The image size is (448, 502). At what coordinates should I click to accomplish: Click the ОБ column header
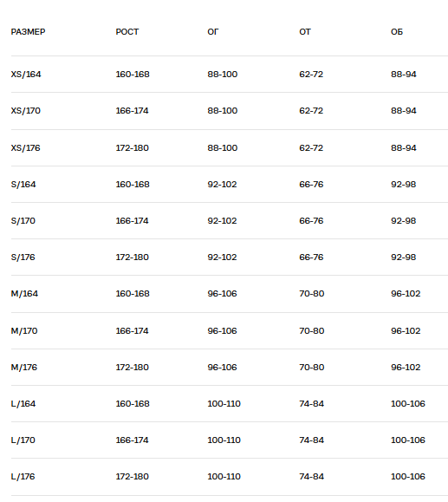(x=397, y=32)
